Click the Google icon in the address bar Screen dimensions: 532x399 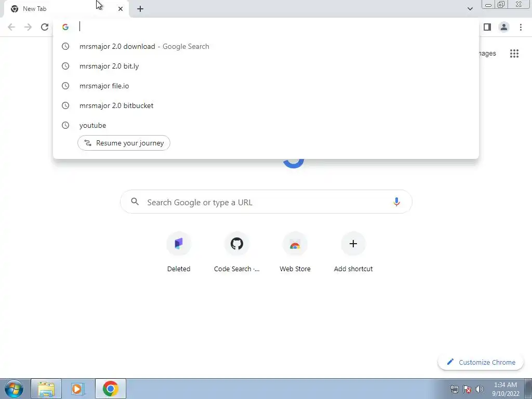(x=65, y=27)
